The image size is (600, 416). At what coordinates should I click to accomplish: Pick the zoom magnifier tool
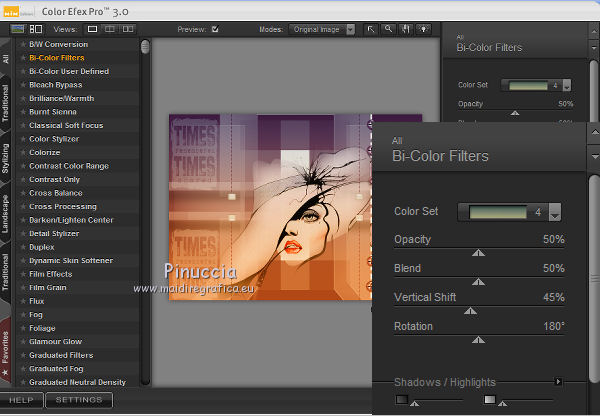point(388,29)
